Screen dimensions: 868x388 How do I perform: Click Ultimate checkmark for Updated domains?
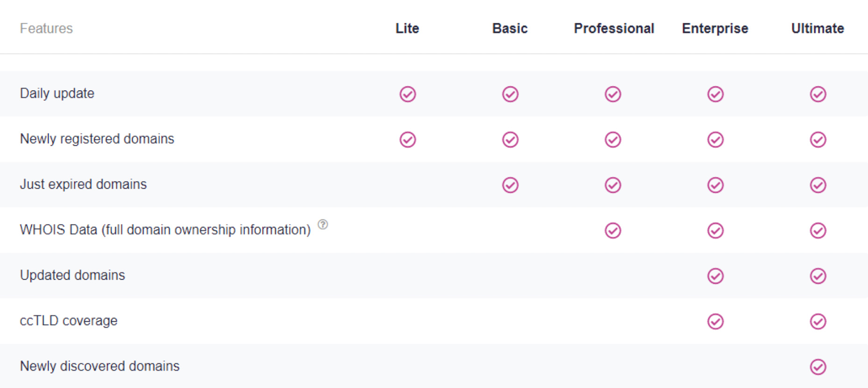click(818, 276)
